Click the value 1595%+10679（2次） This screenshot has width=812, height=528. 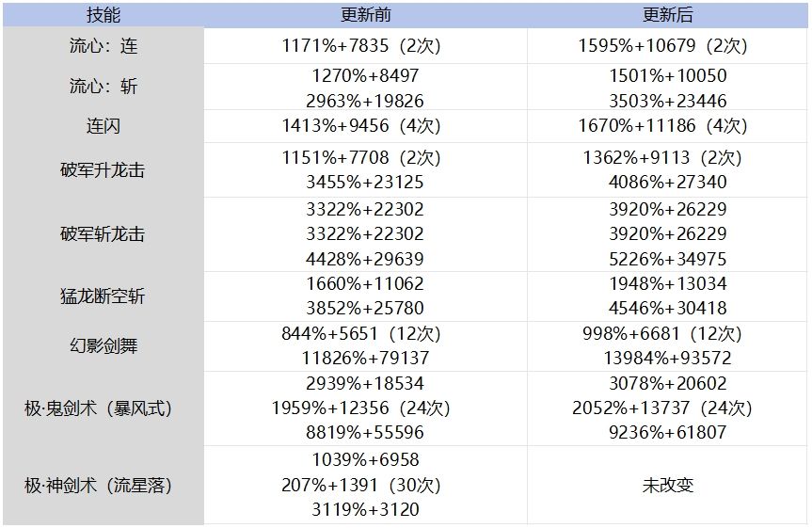coord(662,45)
